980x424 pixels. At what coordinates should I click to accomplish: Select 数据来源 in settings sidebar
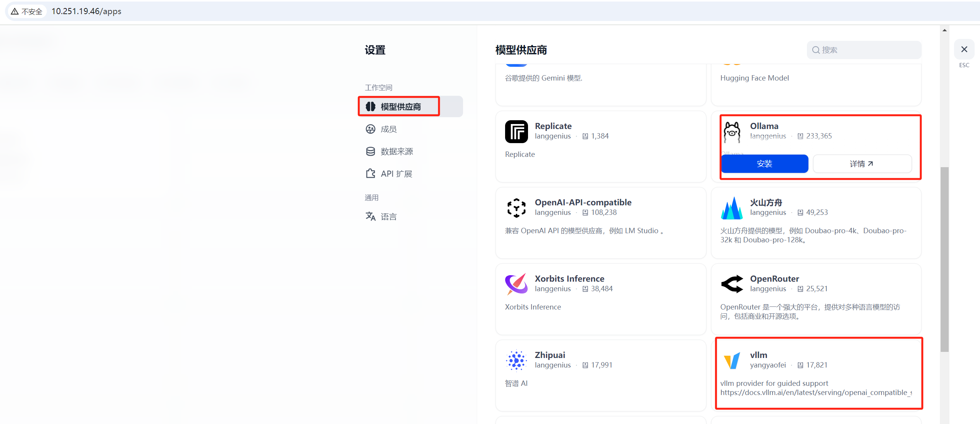coord(396,152)
